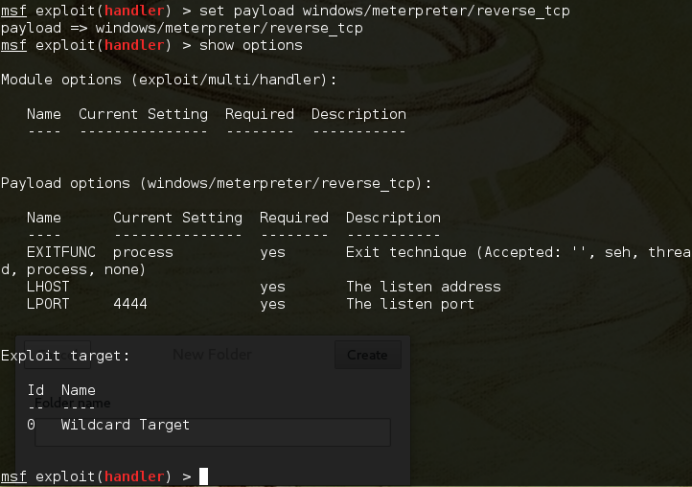Click the 'Exploit target:' heading

65,355
